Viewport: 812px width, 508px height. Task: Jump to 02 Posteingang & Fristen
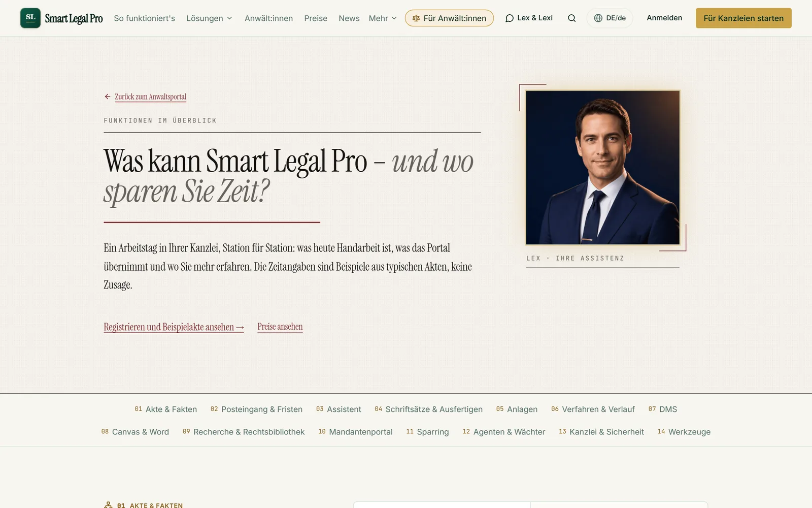point(256,409)
